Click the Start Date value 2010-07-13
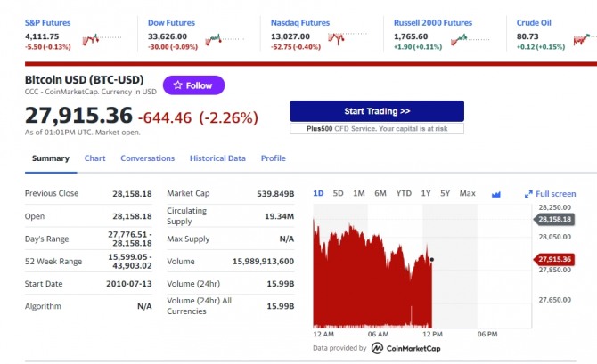 pyautogui.click(x=129, y=284)
